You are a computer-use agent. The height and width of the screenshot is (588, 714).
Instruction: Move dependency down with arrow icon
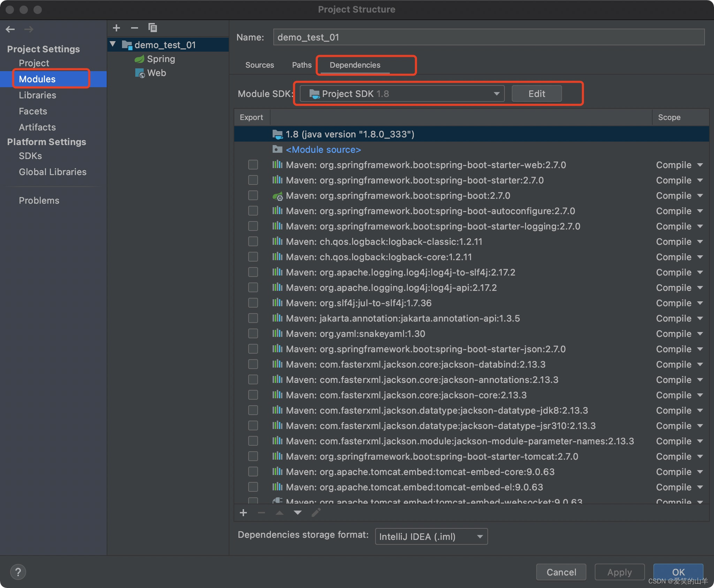[297, 512]
